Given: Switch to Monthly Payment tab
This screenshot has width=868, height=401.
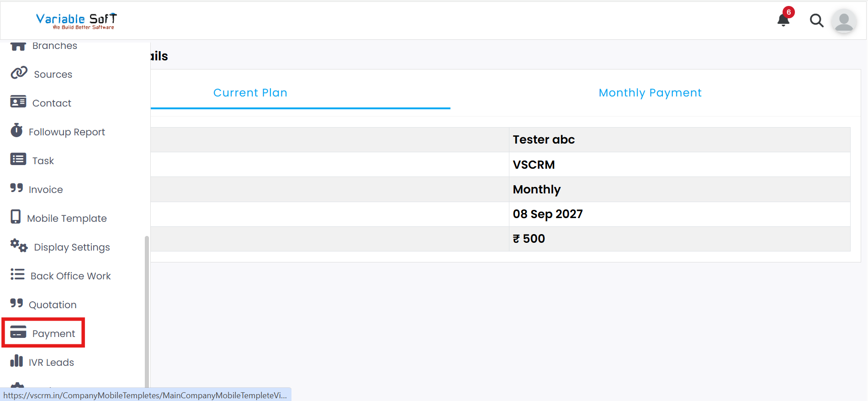Looking at the screenshot, I should [x=650, y=93].
